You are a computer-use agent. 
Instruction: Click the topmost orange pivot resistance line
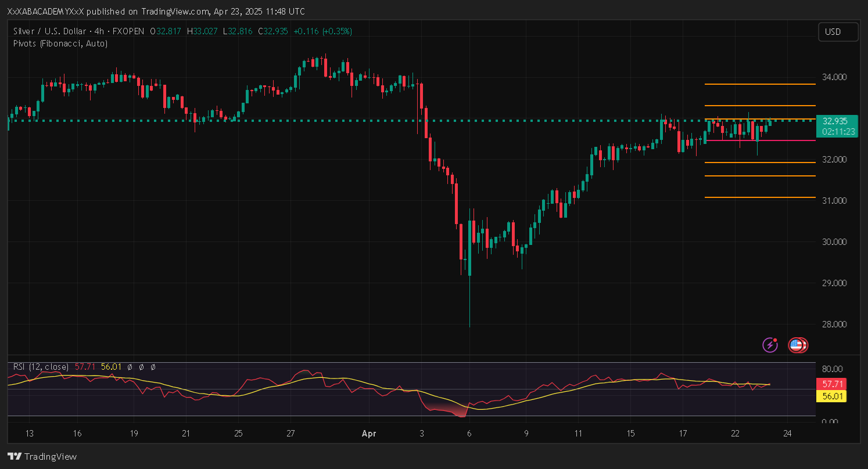[x=760, y=84]
